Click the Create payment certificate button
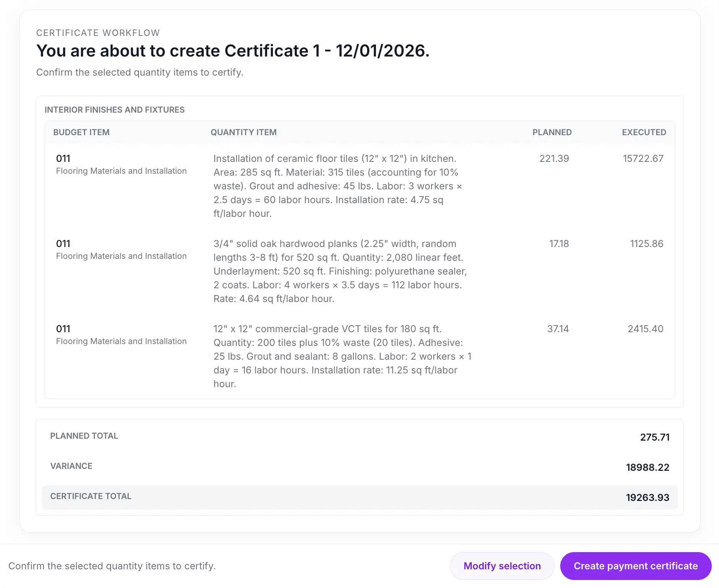The width and height of the screenshot is (719, 588). click(x=635, y=566)
